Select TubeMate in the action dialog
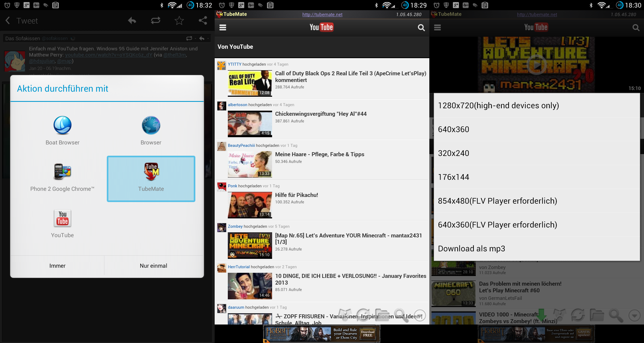The width and height of the screenshot is (644, 343). 151,179
